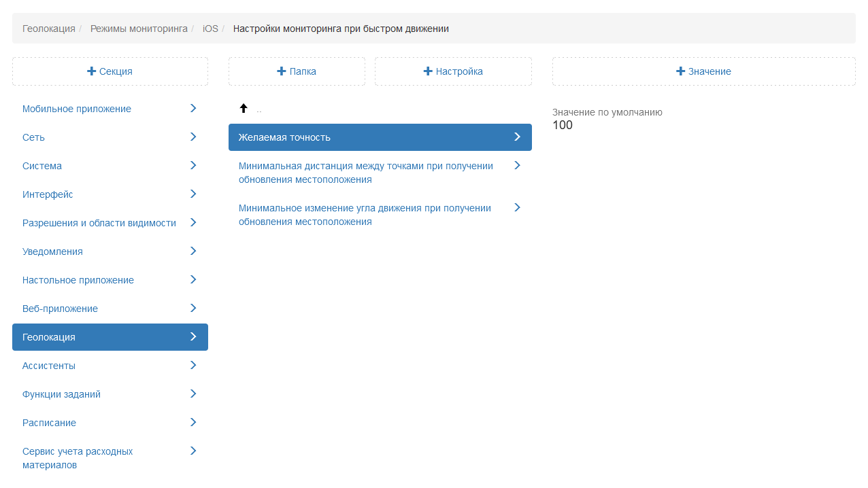Click plus icon to add Секция
Viewport: 868px width, 488px height.
(91, 71)
